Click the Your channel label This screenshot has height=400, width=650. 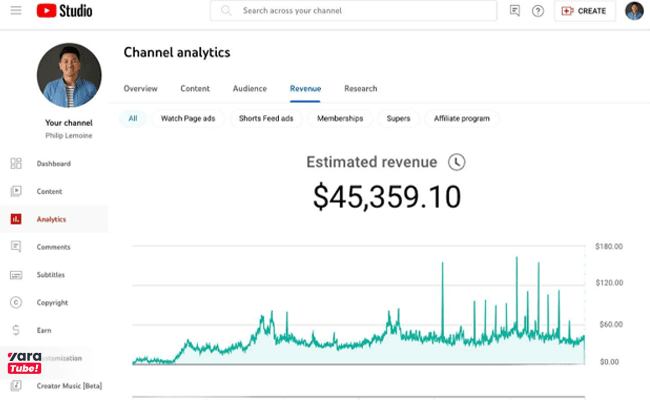point(69,123)
